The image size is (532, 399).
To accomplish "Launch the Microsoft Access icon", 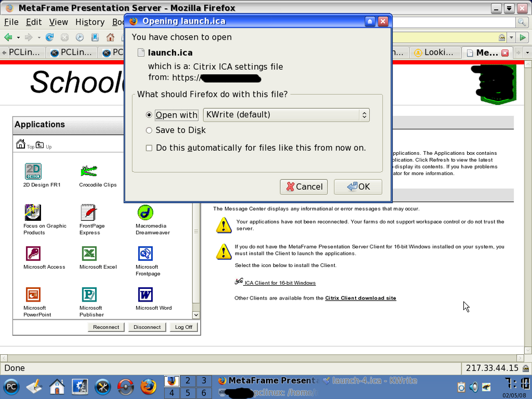I will click(x=33, y=253).
